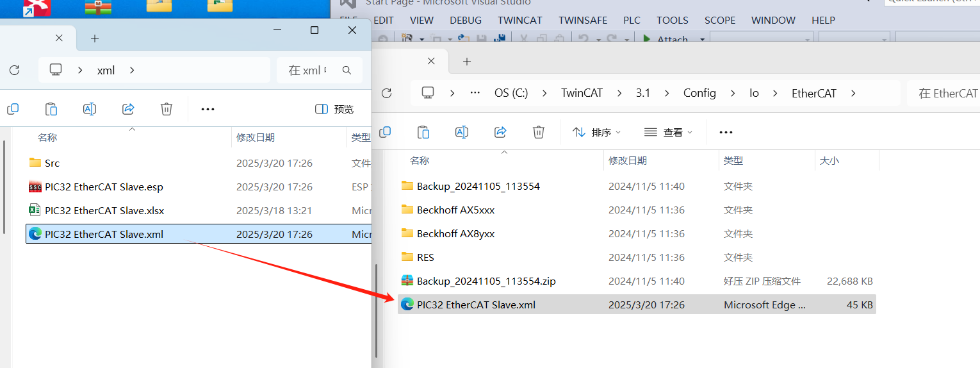Image resolution: width=980 pixels, height=368 pixels.
Task: Expand chevron after EtherCAT in breadcrumb
Action: click(x=853, y=93)
